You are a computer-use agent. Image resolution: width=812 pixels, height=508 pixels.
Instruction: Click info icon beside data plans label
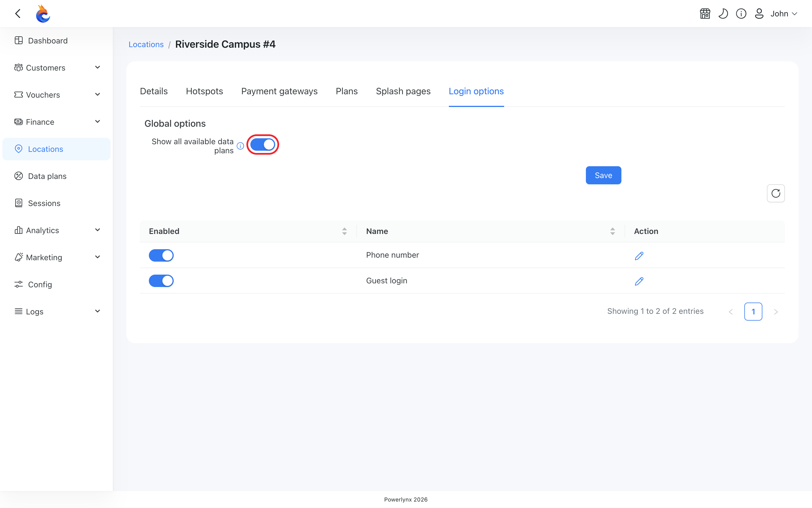tap(240, 146)
